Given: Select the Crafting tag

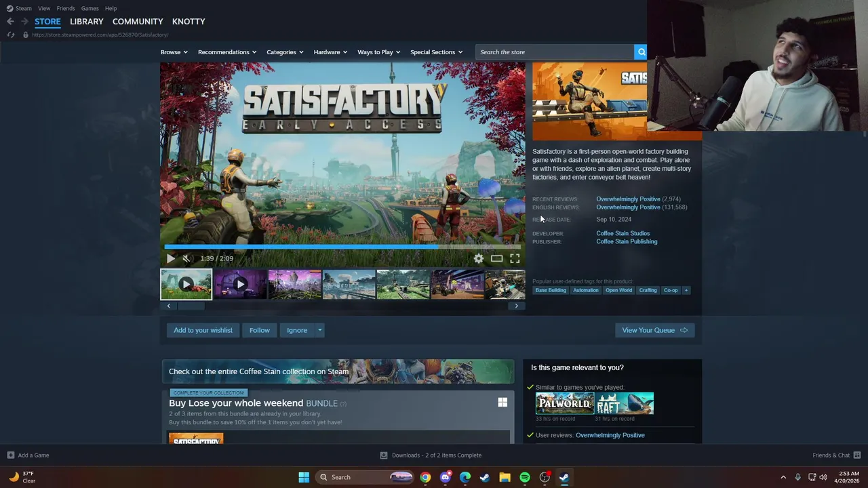Looking at the screenshot, I should click(x=648, y=290).
